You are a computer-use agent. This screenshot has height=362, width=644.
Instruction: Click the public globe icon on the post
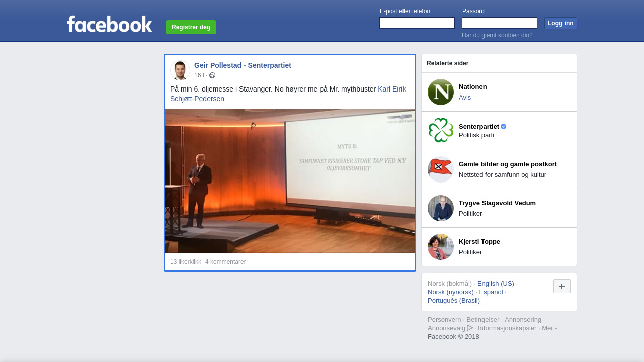pyautogui.click(x=212, y=75)
